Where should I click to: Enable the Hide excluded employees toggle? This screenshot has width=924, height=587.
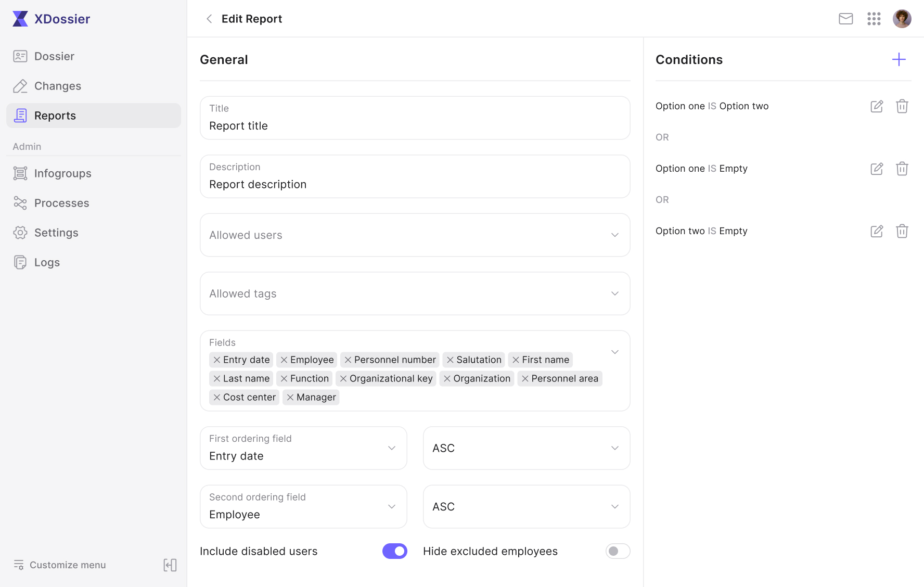(618, 551)
